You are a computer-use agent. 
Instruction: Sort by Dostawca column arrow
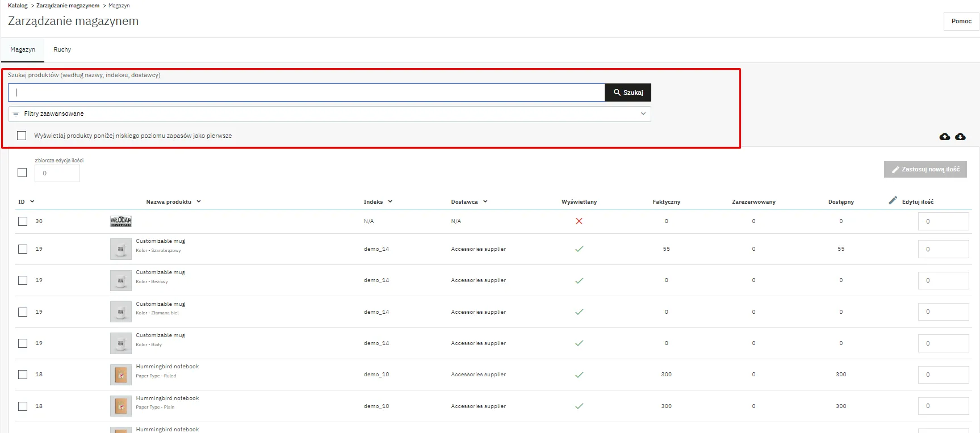(x=485, y=201)
